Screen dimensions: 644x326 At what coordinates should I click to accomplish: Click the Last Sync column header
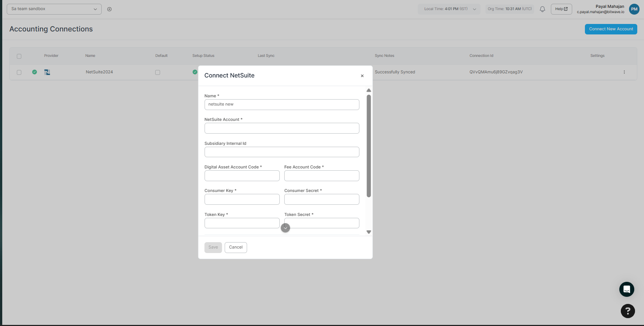pos(266,56)
